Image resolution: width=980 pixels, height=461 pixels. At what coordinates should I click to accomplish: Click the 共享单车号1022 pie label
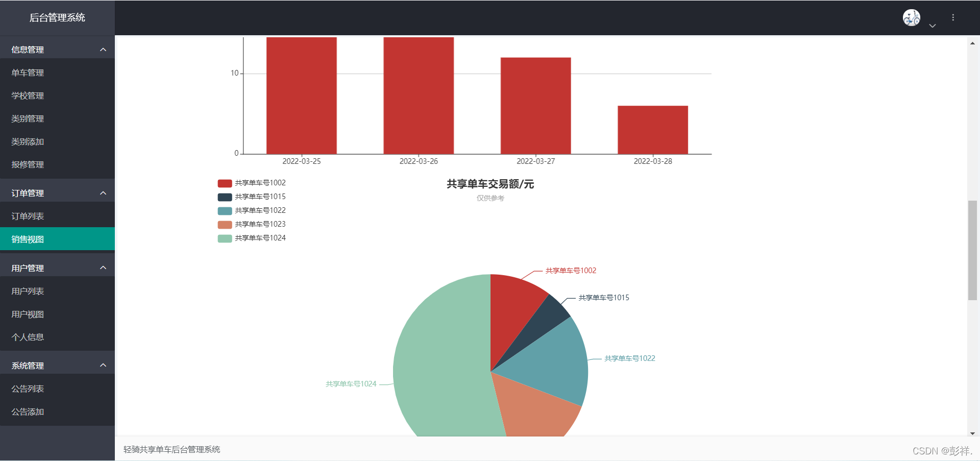click(x=630, y=358)
